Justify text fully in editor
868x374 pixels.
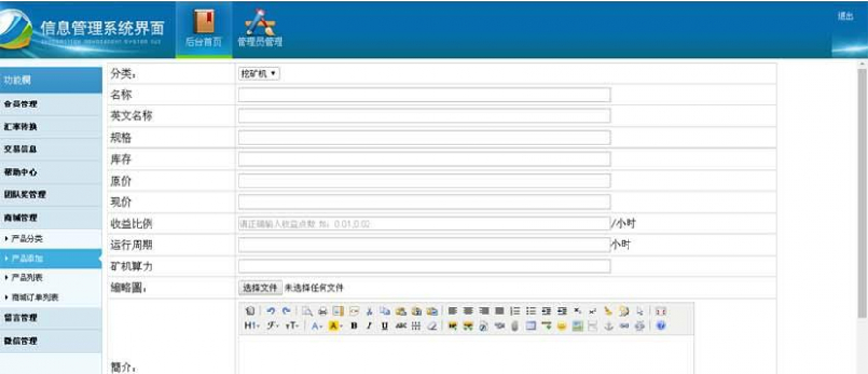(x=499, y=312)
